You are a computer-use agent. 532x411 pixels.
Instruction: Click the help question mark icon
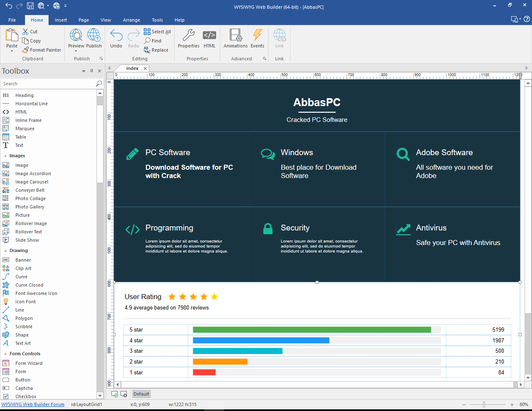(x=527, y=19)
